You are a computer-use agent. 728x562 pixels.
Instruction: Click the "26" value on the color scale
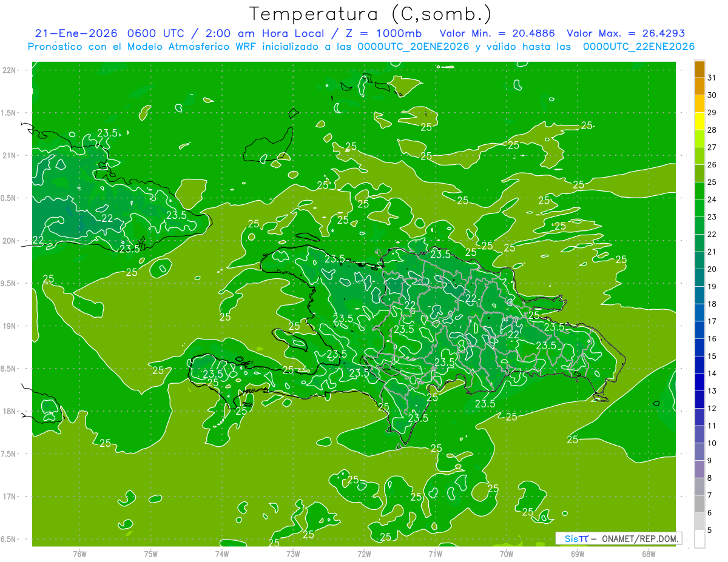712,165
